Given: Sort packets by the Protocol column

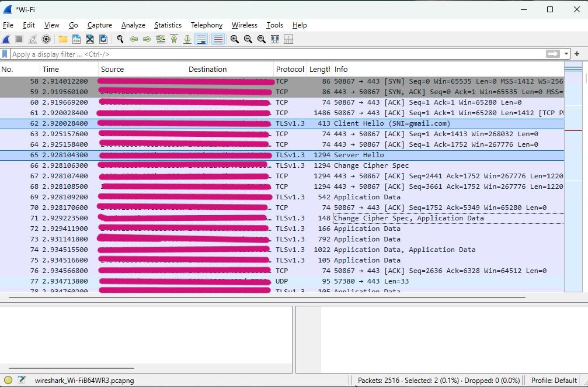Looking at the screenshot, I should point(290,69).
